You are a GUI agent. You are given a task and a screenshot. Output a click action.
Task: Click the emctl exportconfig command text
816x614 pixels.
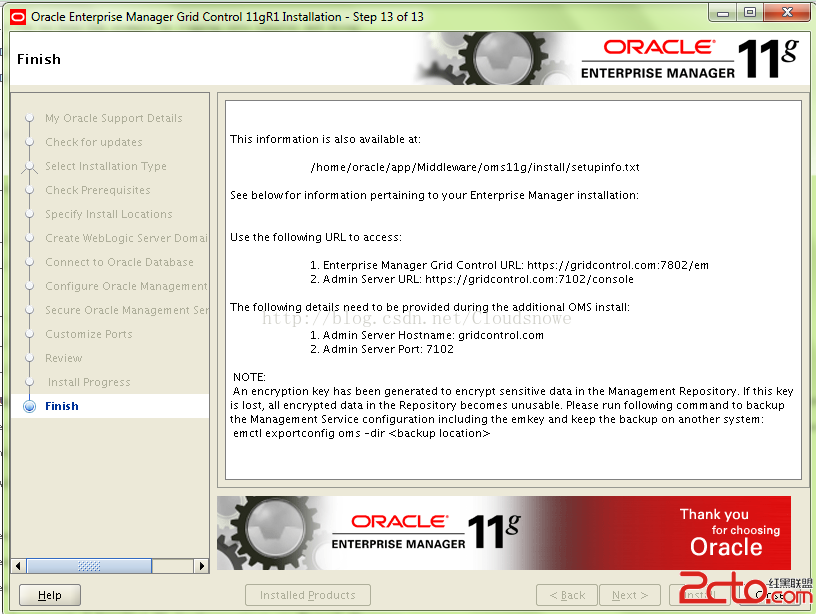tap(361, 433)
